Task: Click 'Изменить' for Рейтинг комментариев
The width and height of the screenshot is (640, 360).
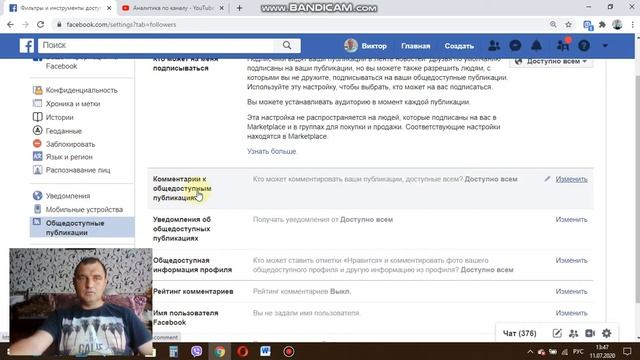Action: click(571, 291)
